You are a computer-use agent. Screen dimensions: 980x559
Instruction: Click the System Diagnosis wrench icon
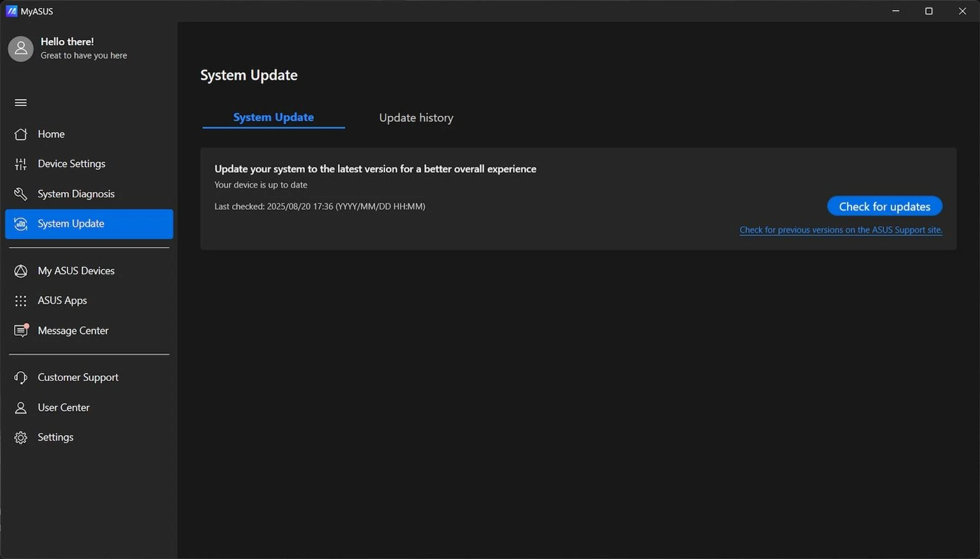[x=21, y=194]
